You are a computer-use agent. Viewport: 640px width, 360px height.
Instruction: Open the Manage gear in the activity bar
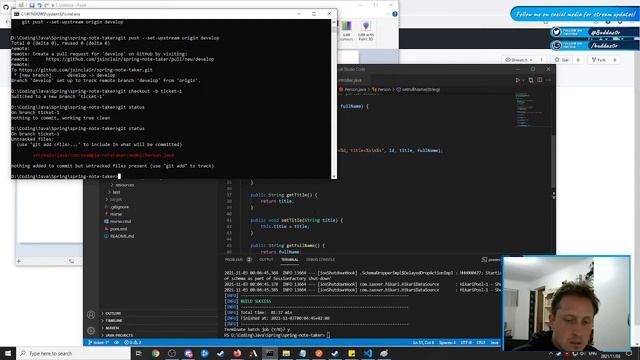91,330
